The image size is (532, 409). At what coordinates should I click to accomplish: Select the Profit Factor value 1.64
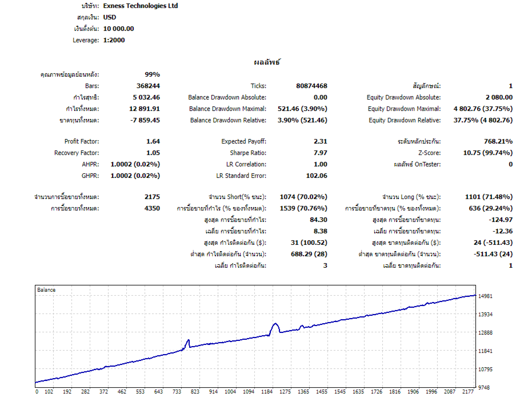pyautogui.click(x=153, y=141)
